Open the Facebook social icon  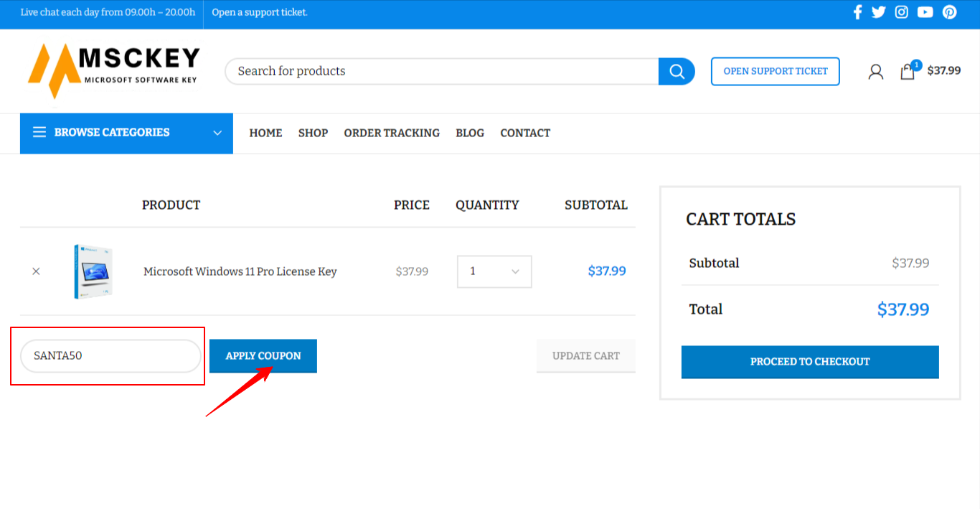tap(857, 12)
